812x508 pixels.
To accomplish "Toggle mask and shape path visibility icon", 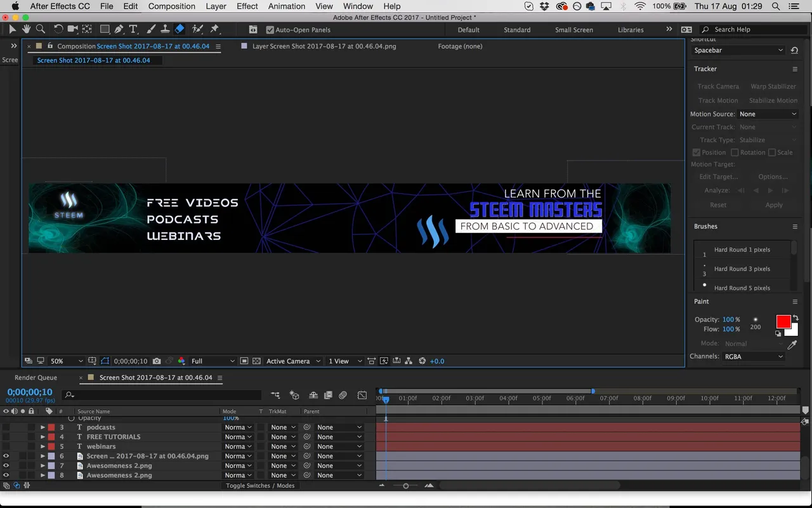I will 105,361.
